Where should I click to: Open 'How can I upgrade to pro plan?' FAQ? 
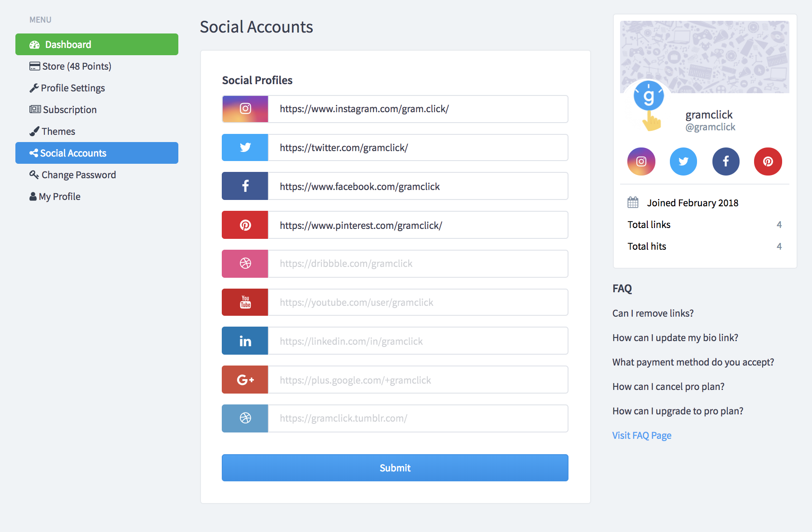(x=678, y=411)
